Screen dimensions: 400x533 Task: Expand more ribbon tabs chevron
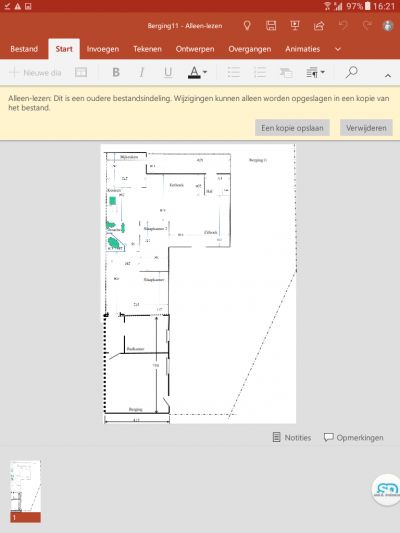pyautogui.click(x=337, y=49)
